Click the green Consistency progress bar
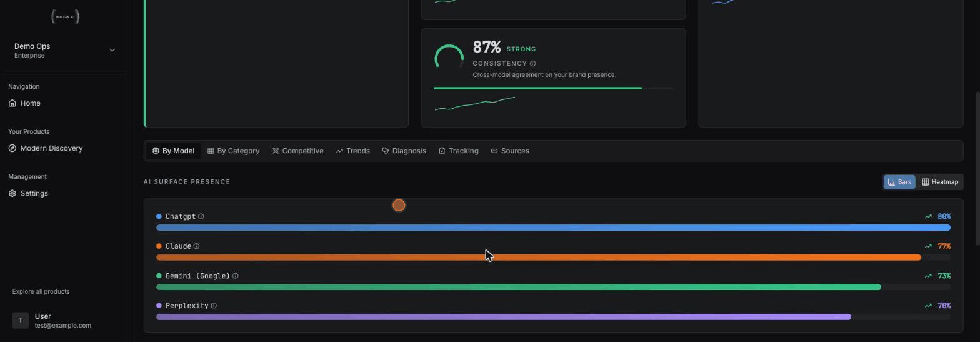 (x=537, y=88)
